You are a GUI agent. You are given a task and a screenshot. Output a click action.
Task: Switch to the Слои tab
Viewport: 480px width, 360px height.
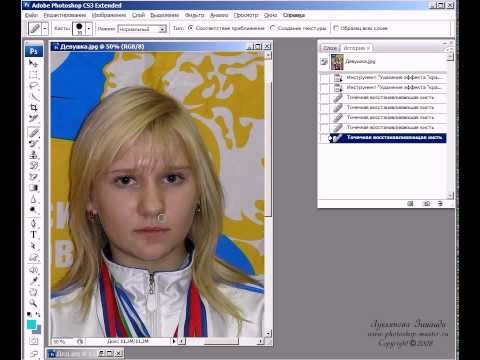(x=330, y=48)
